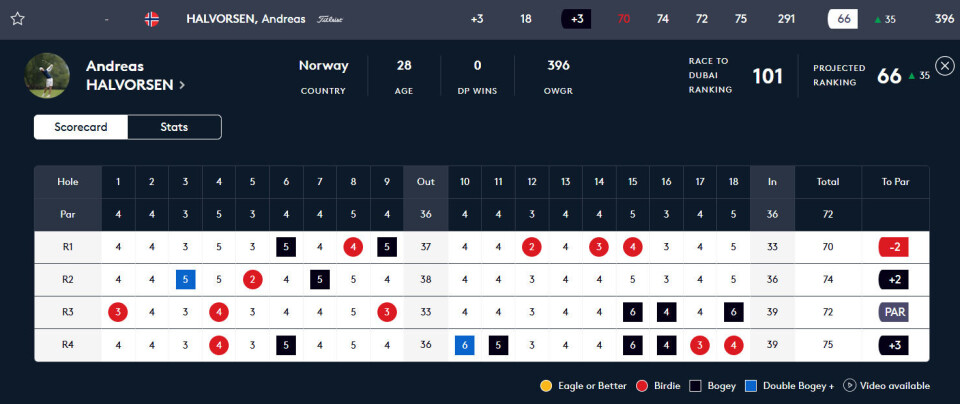Screen dimensions: 960x404
Task: Favorite Halvorsen with the star icon
Action: [17, 19]
